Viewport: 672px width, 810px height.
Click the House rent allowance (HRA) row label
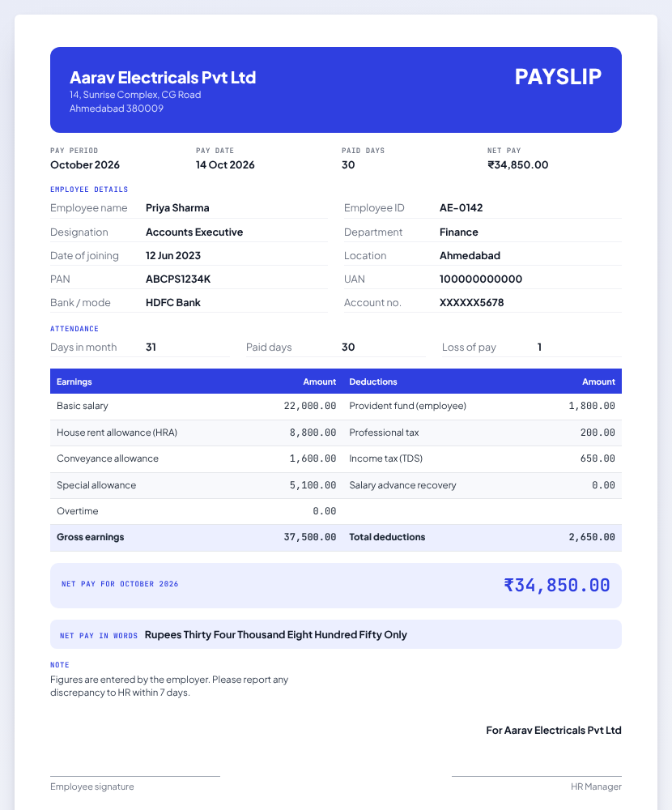117,433
